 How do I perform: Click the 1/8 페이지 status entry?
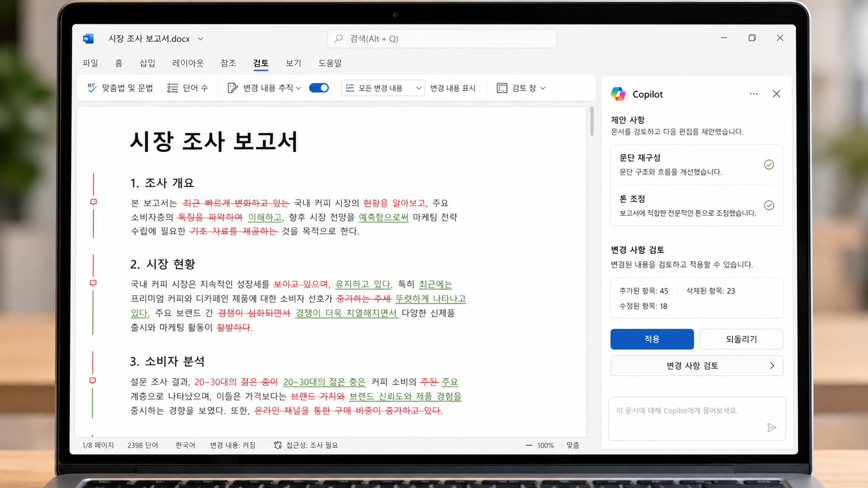point(98,445)
